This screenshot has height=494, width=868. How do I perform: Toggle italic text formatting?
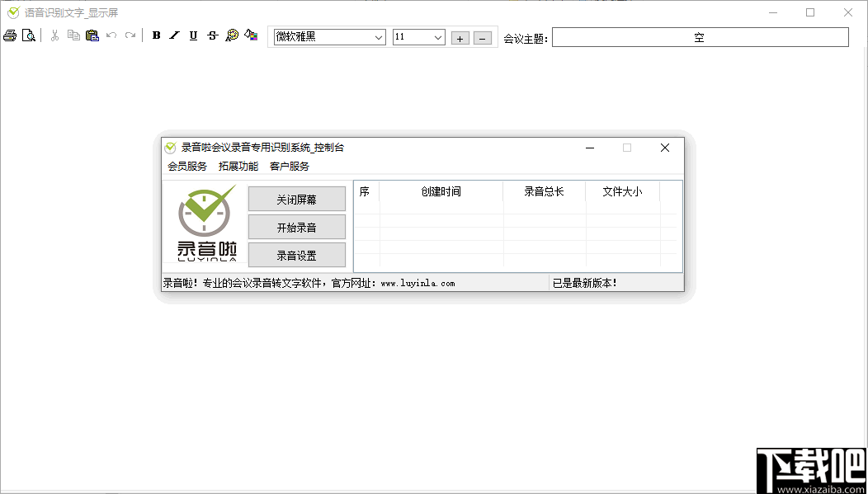click(x=174, y=35)
